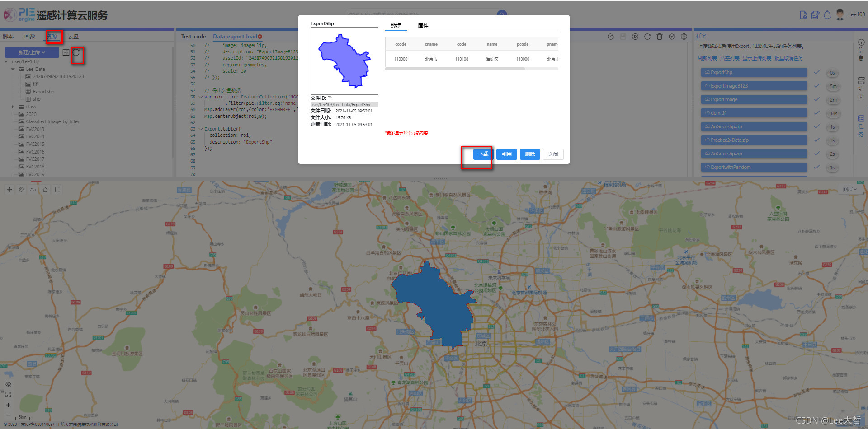Click the file path user/Lee103/Lee-Data/ExportShp field
Image resolution: width=868 pixels, height=429 pixels.
tap(344, 105)
